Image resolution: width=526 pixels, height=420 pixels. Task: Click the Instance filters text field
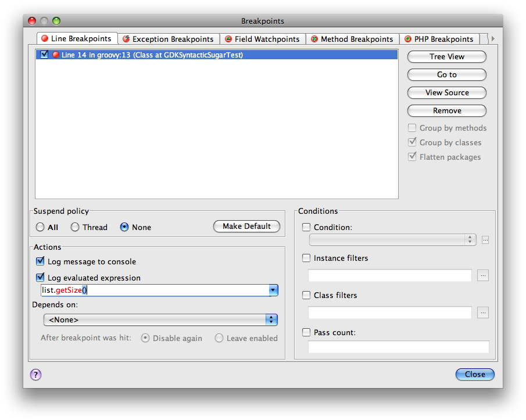pos(389,275)
